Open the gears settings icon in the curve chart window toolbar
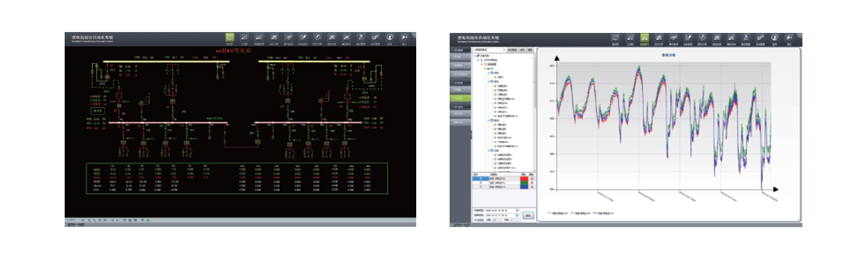 coord(760,38)
